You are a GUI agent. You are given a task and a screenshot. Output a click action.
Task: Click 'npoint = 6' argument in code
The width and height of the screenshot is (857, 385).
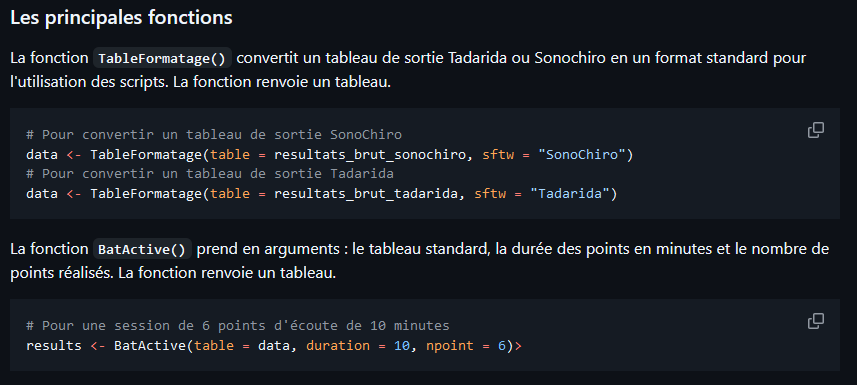pyautogui.click(x=465, y=346)
